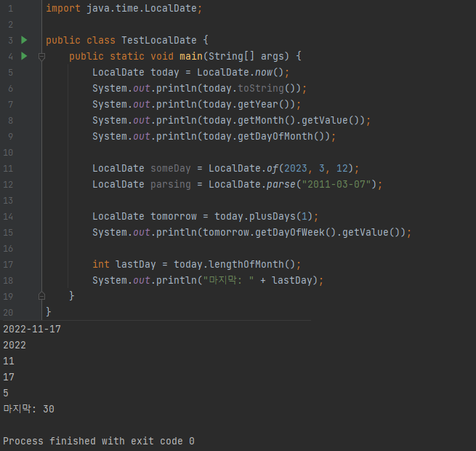This screenshot has height=451, width=476.
Task: Click plusDays(1) call on line 14
Action: tap(281, 217)
